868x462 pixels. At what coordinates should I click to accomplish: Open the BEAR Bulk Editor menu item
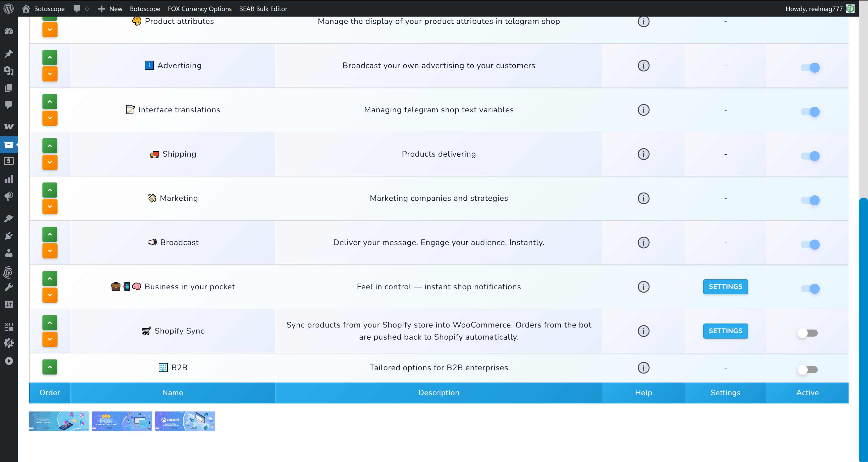point(263,9)
